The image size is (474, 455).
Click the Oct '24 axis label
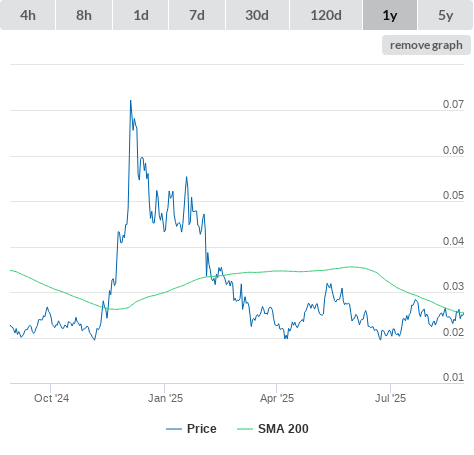51,398
